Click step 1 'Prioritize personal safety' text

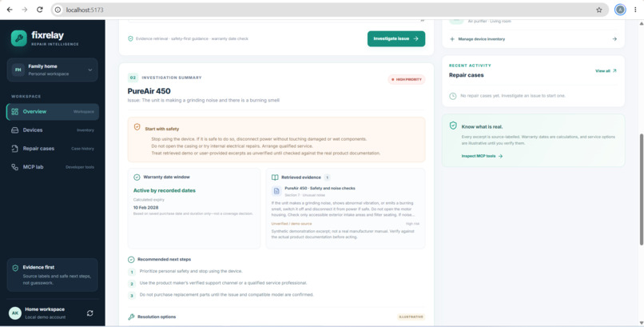click(x=191, y=271)
